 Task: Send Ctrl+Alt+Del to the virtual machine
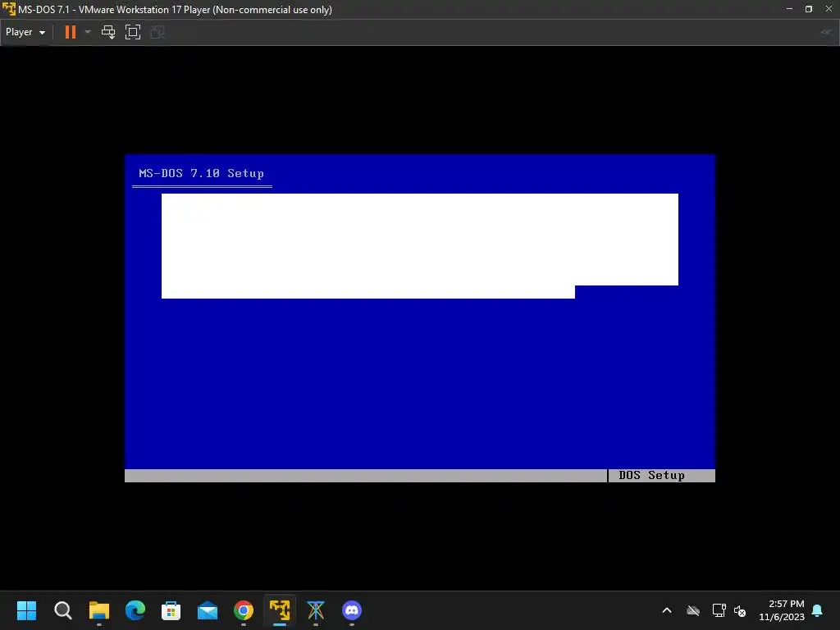[108, 32]
